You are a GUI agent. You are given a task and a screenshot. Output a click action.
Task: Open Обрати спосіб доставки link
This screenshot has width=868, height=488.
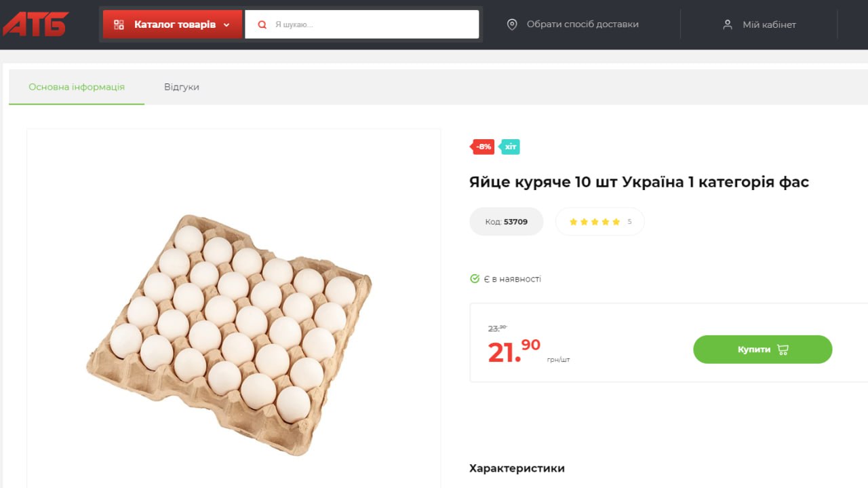(583, 24)
